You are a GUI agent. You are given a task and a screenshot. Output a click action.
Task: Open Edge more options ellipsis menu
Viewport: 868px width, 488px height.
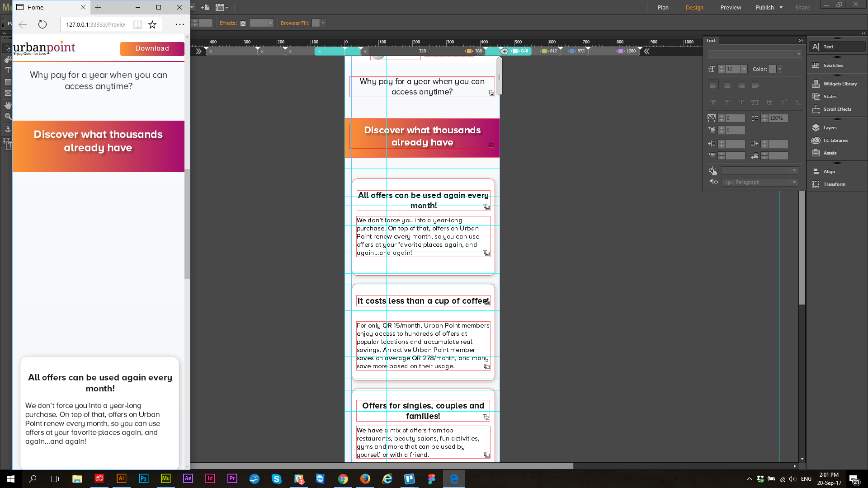pyautogui.click(x=180, y=24)
